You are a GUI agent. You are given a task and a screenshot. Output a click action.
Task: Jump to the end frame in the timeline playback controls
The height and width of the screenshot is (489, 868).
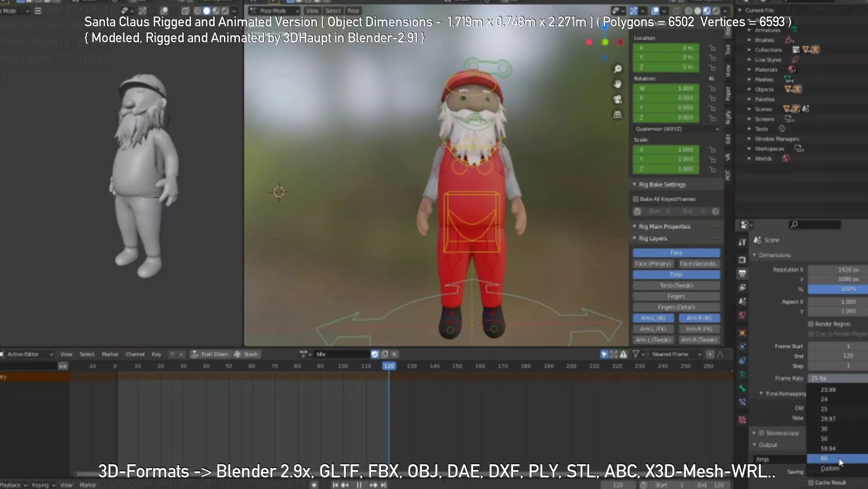(x=383, y=485)
